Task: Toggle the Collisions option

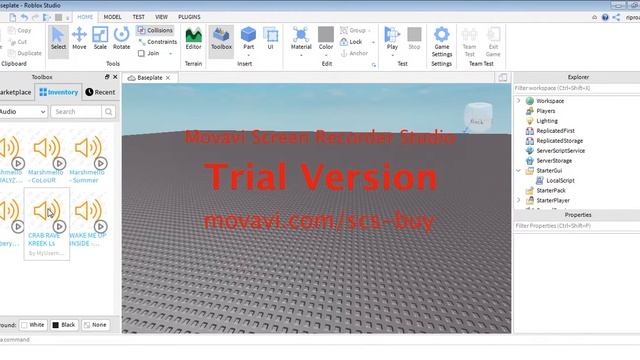Action: pyautogui.click(x=155, y=30)
